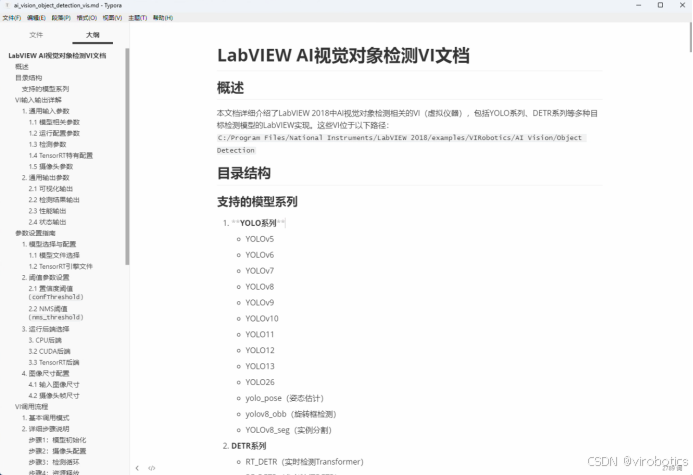
Task: Open the 格式(O) menu
Action: [87, 18]
